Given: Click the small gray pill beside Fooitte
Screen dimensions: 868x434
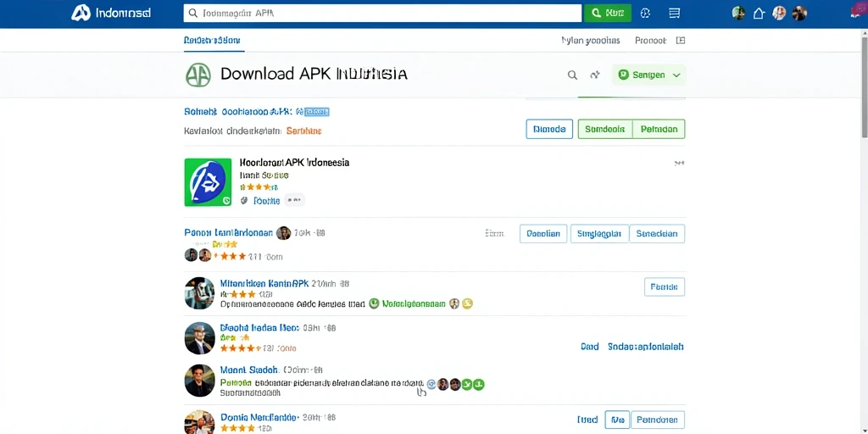Looking at the screenshot, I should (x=294, y=200).
